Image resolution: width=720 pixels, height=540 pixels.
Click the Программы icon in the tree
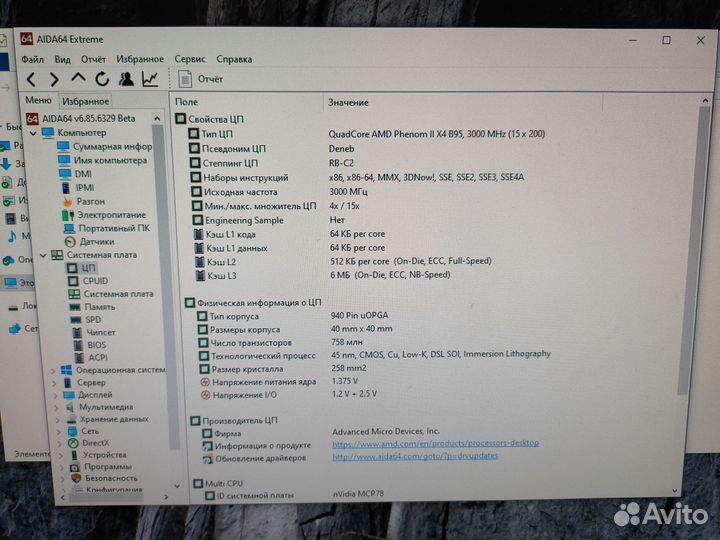click(x=75, y=467)
